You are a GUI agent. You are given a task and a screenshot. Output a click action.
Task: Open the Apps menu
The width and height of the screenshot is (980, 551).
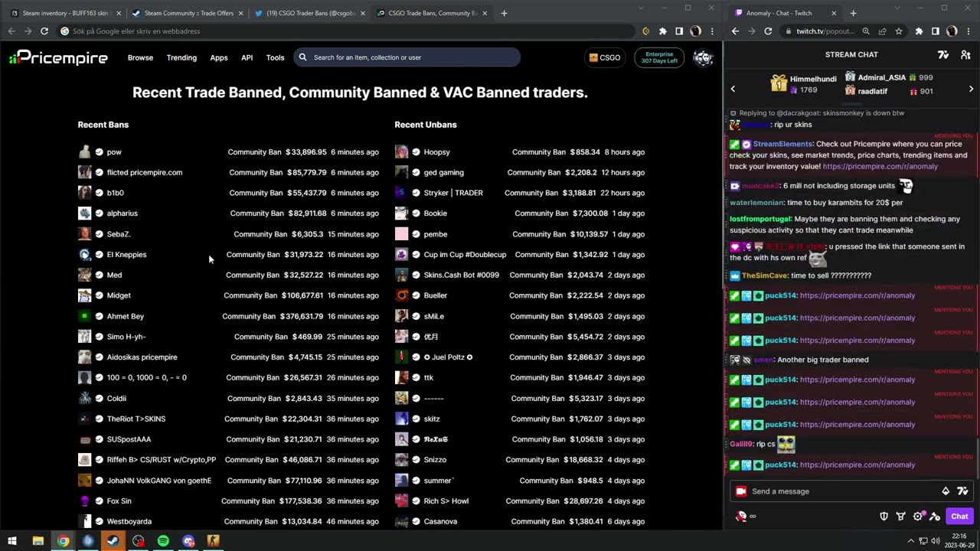coord(219,57)
